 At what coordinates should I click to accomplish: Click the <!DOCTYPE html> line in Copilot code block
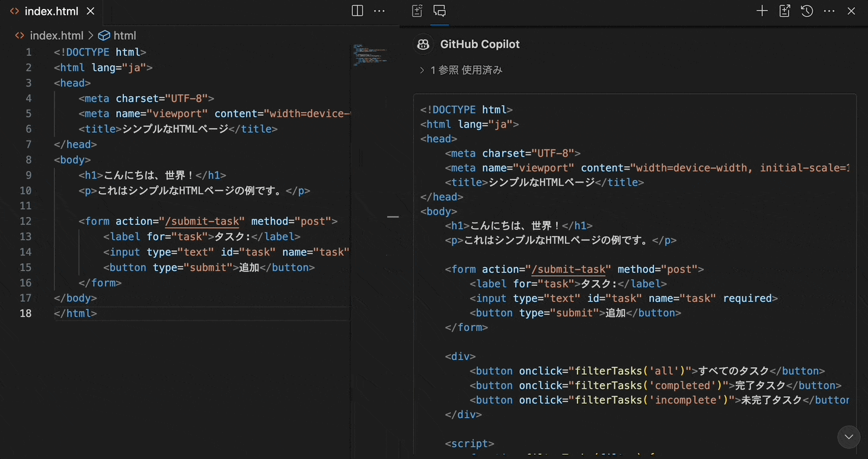[x=467, y=110]
